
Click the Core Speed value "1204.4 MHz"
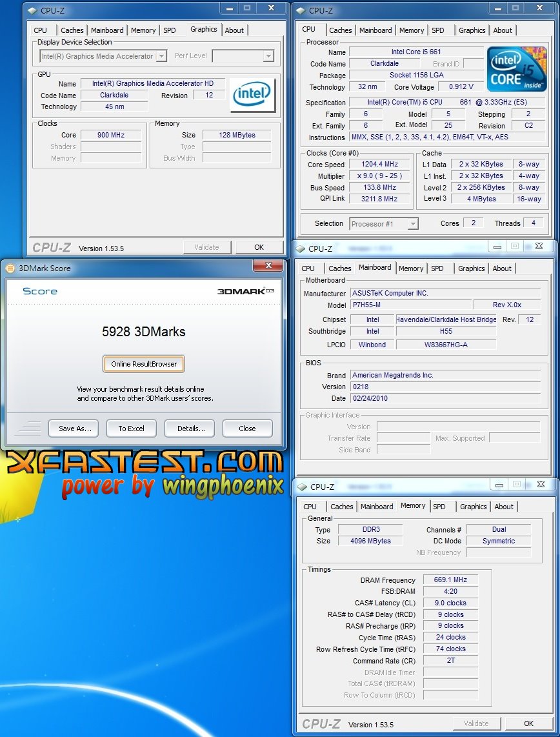pyautogui.click(x=379, y=165)
